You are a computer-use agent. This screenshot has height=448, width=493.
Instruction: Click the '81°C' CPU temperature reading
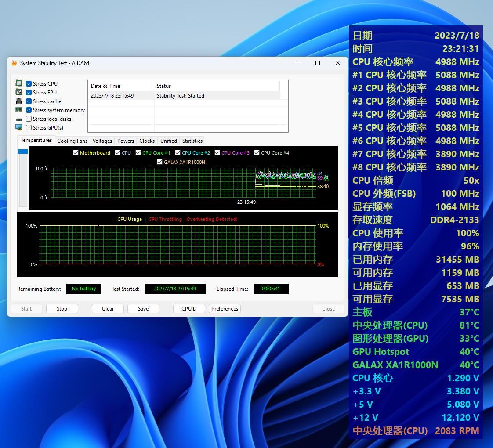(x=469, y=325)
